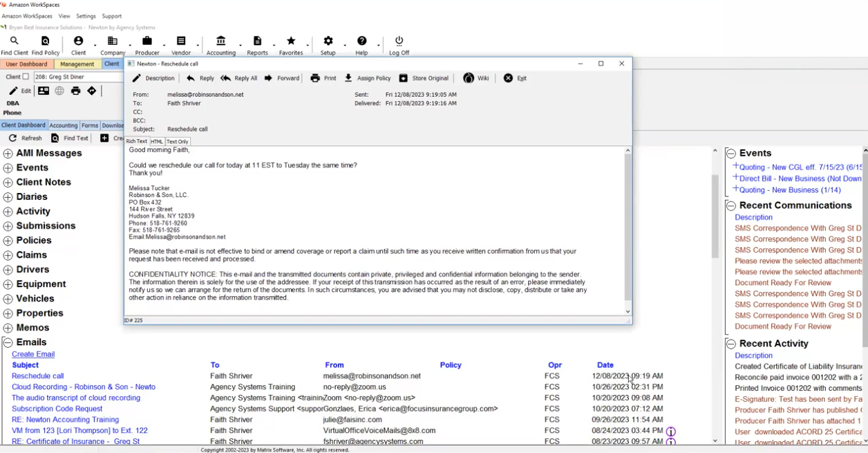
Task: Open the Favorites star icon
Action: [291, 41]
